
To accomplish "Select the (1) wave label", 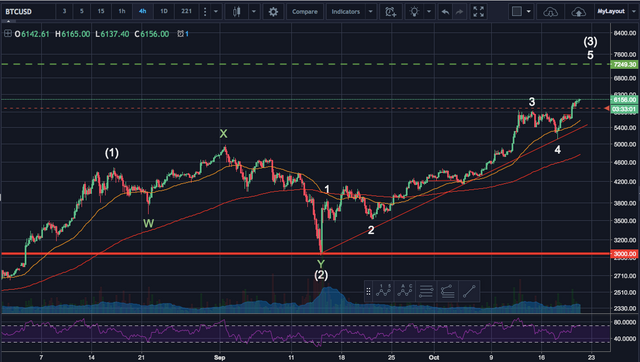I will point(112,153).
